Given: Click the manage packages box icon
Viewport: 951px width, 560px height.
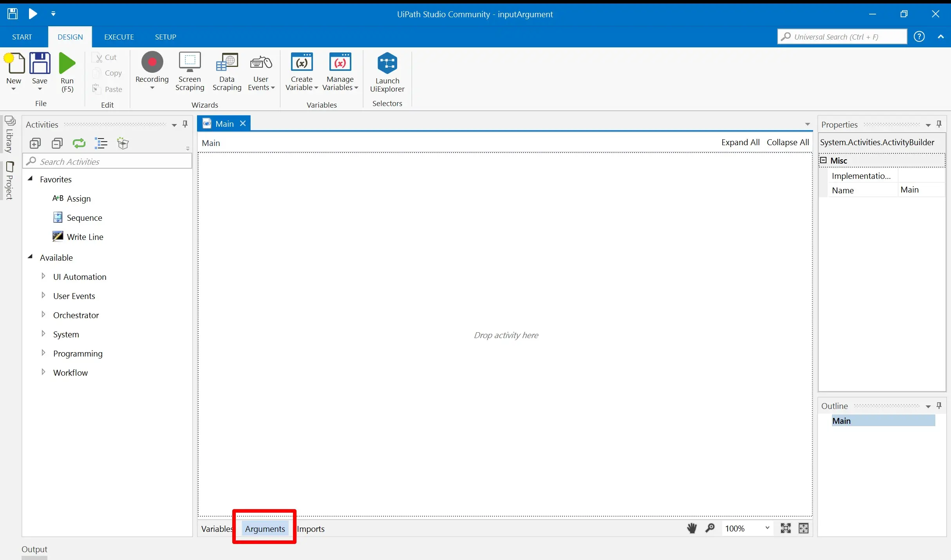Looking at the screenshot, I should click(x=123, y=144).
